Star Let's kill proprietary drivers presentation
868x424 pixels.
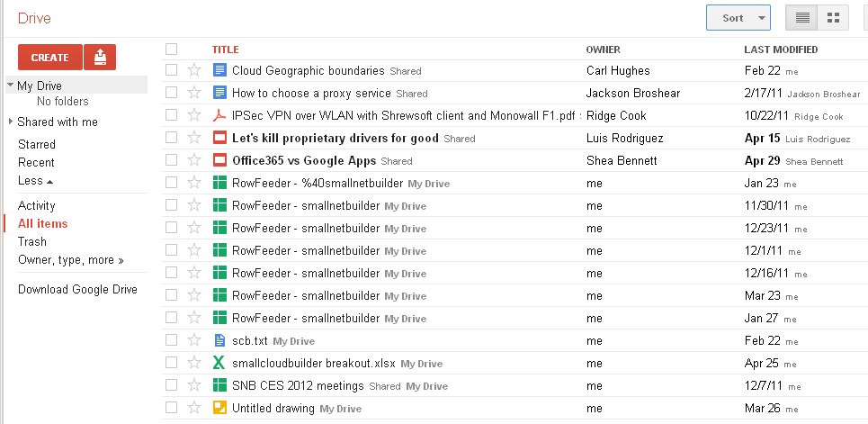coord(193,138)
